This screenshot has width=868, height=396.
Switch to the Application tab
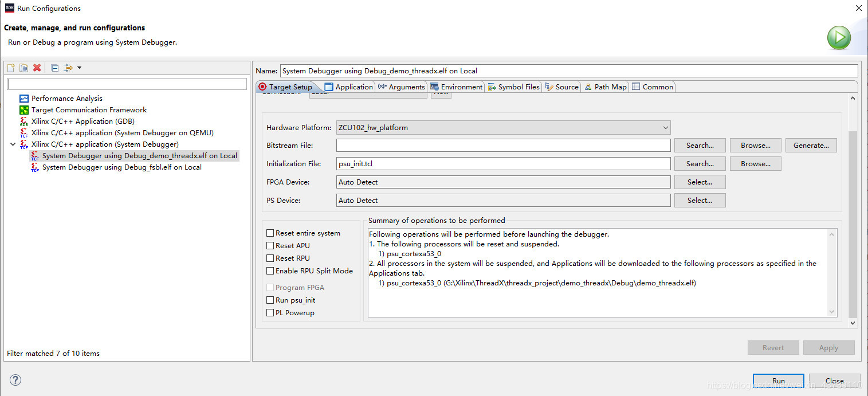[x=348, y=87]
